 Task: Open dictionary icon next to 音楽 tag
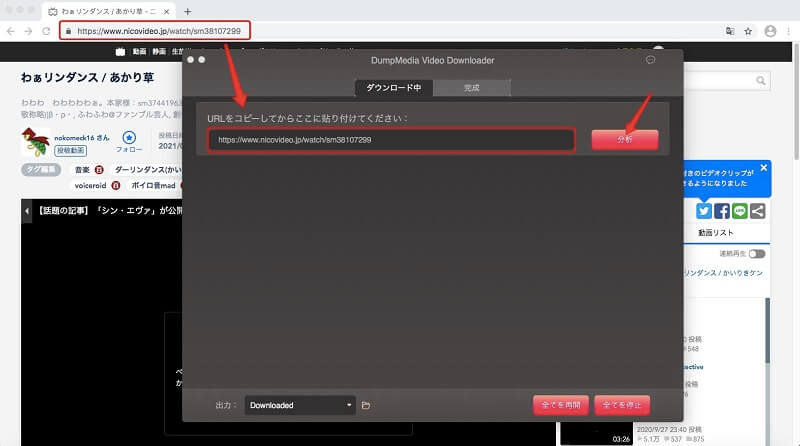tap(99, 169)
